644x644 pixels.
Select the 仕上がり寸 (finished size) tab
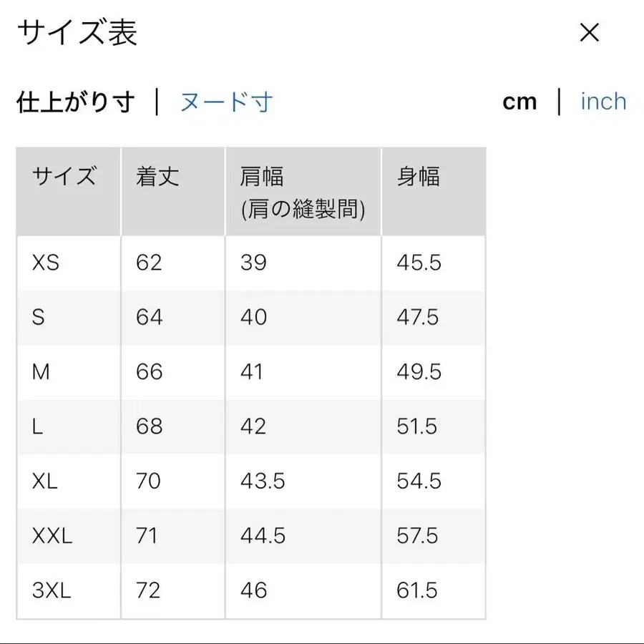click(x=75, y=102)
